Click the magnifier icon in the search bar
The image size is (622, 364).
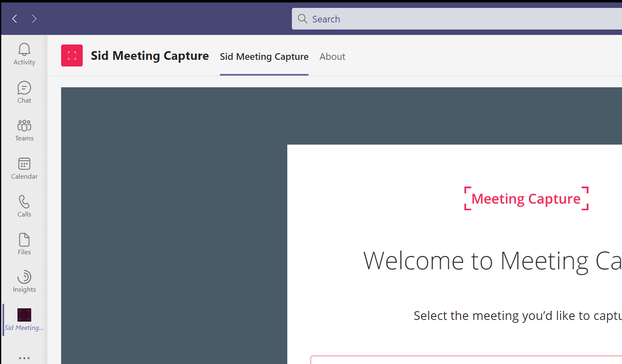303,19
